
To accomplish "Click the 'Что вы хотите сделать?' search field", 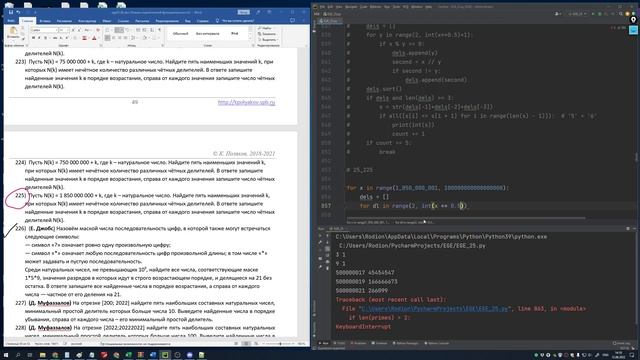I will click(238, 21).
